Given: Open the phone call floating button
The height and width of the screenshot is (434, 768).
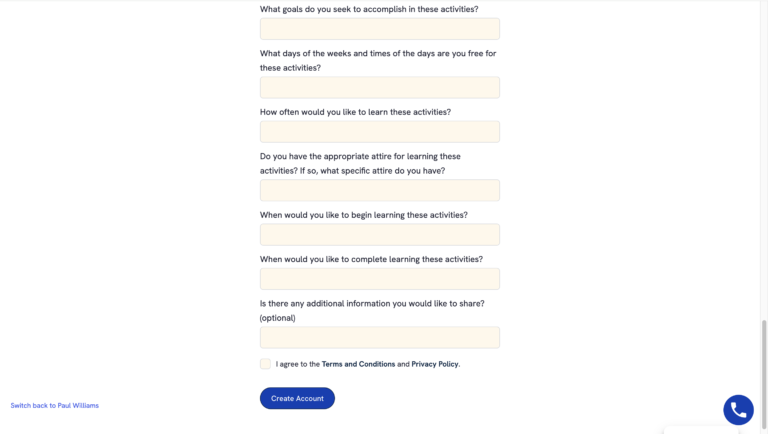Looking at the screenshot, I should tap(738, 410).
